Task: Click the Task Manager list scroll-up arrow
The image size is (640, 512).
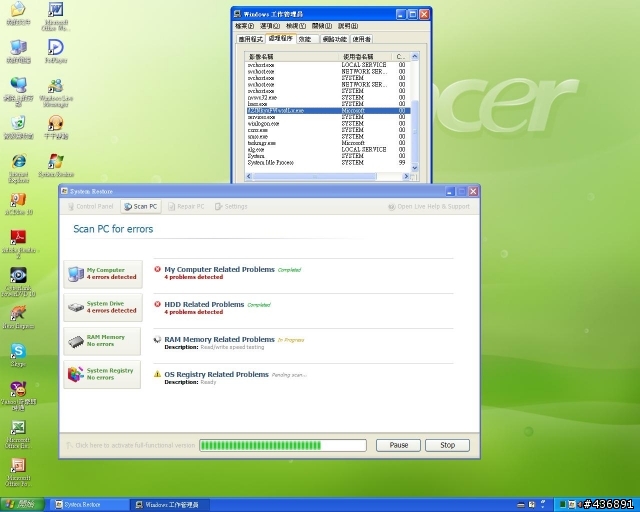Action: point(415,57)
